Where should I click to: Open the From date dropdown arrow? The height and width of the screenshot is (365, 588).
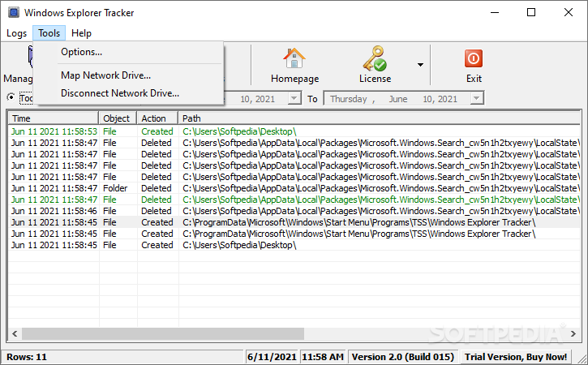(294, 98)
